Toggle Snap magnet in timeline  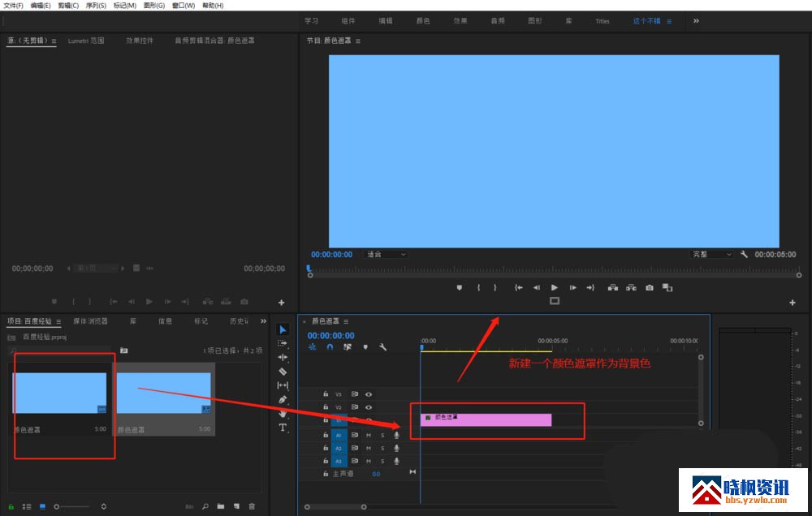(x=330, y=346)
